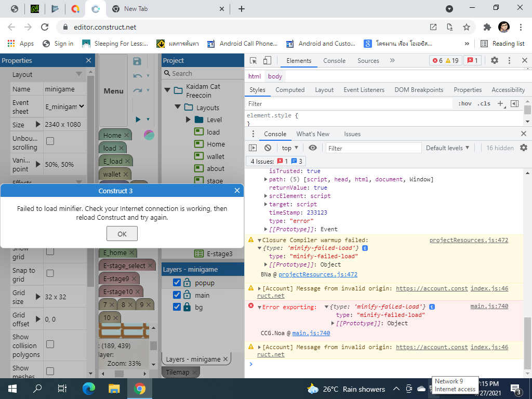Open the DevTools customize kebab menu
This screenshot has height=399, width=532.
click(x=509, y=60)
